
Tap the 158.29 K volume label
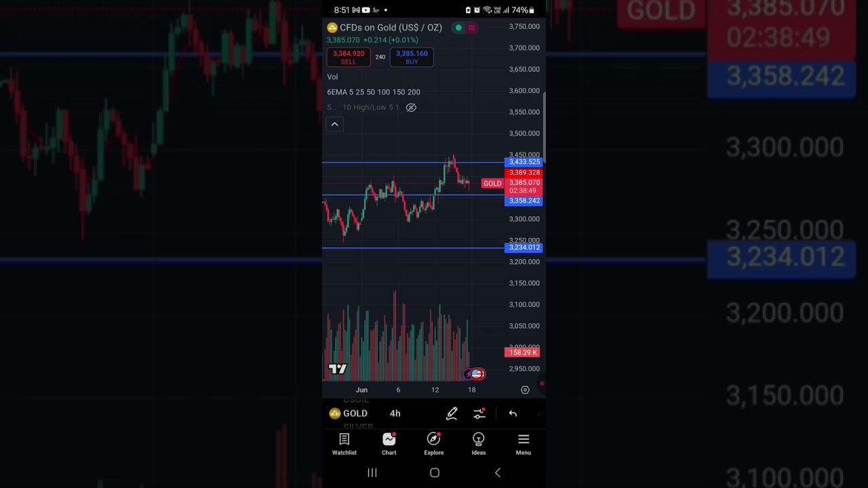522,352
